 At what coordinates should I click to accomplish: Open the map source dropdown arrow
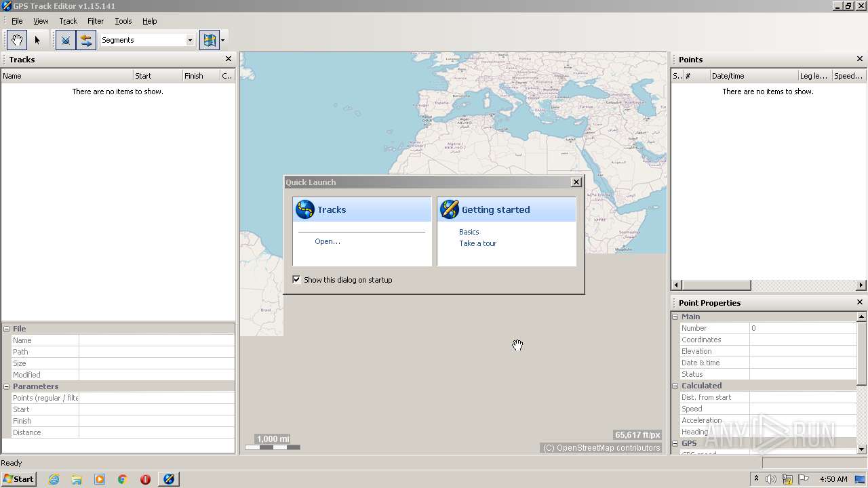223,40
